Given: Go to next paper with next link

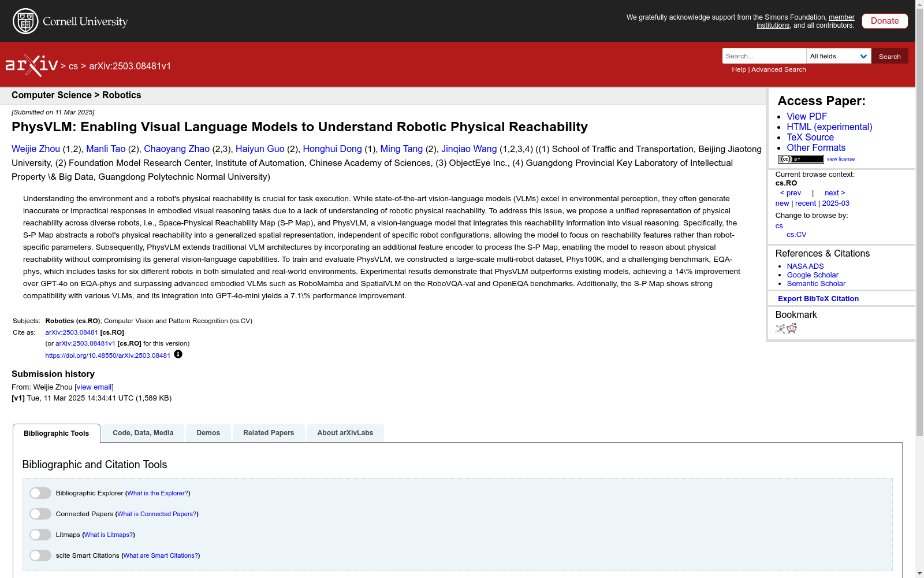Looking at the screenshot, I should 835,193.
